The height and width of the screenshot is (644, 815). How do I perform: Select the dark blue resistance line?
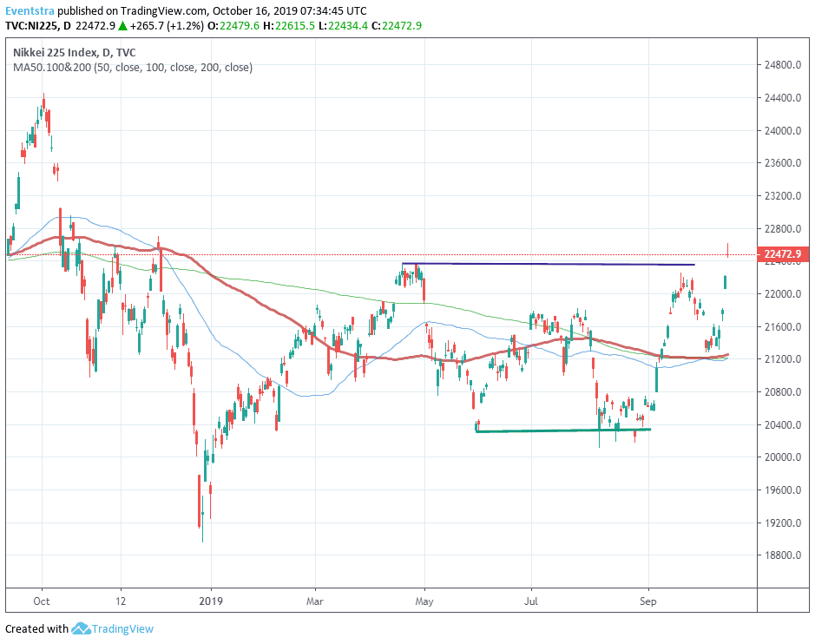click(549, 264)
